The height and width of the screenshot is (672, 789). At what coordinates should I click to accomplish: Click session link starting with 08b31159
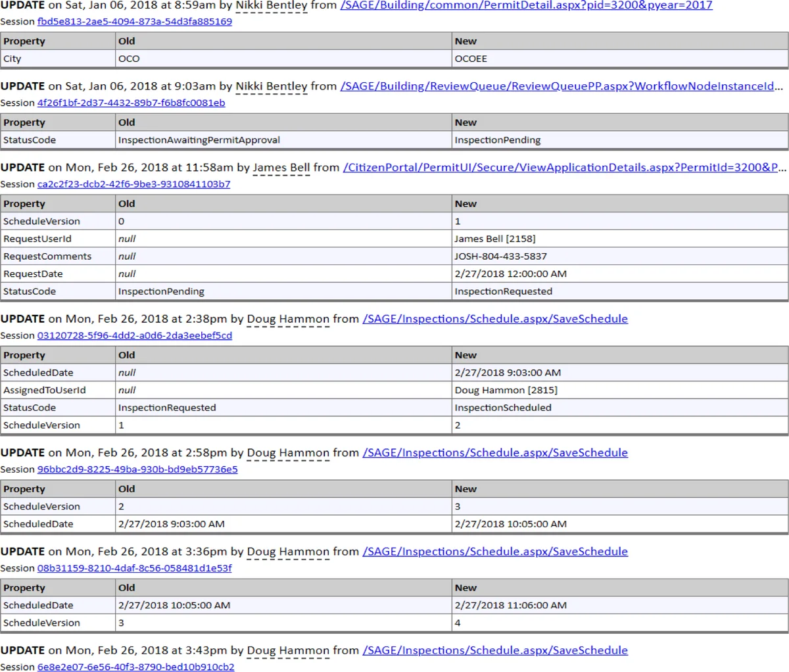click(134, 568)
